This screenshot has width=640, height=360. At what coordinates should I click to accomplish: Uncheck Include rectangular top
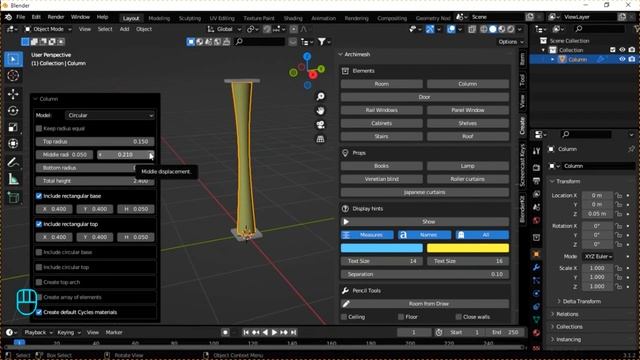pos(39,224)
